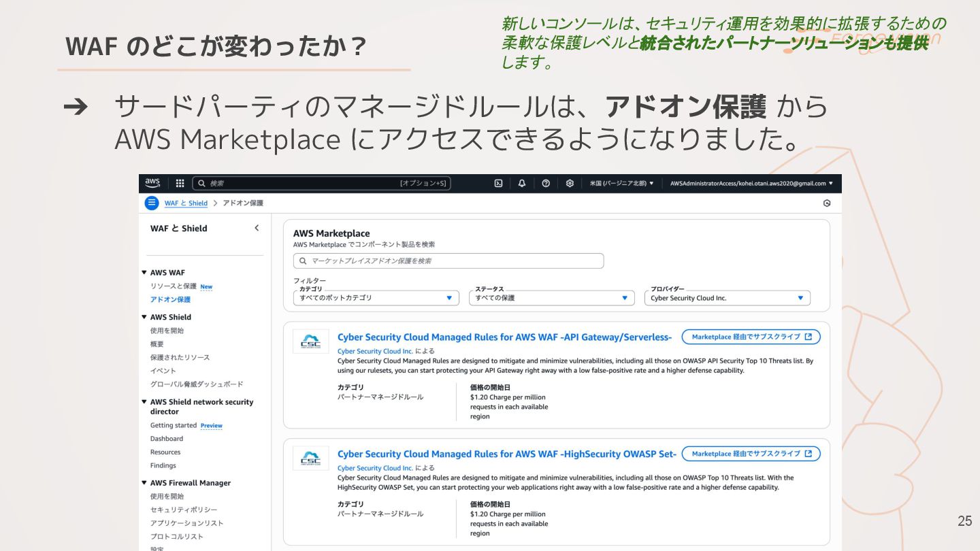
Task: Open アプリケーションリスト in the sidebar
Action: pos(187,523)
